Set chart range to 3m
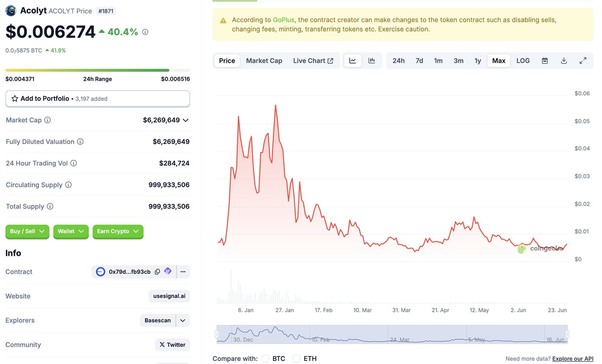Viewport: 602px width, 364px height. pos(459,61)
